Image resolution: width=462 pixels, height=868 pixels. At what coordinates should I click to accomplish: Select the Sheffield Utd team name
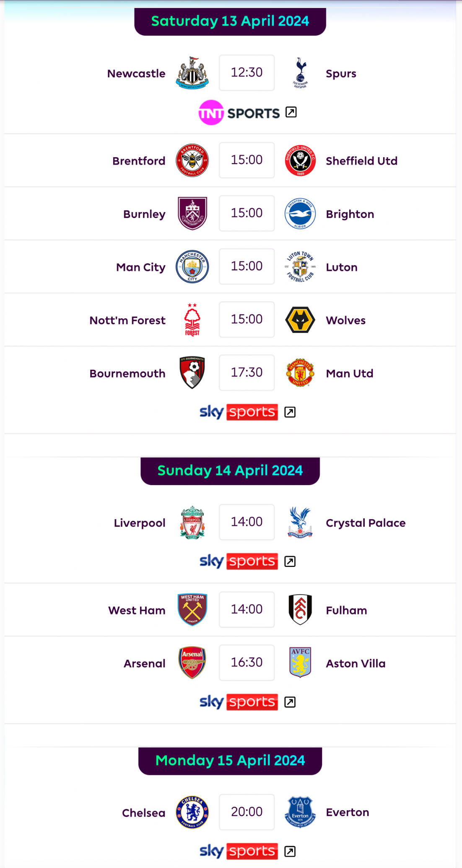[x=361, y=161]
